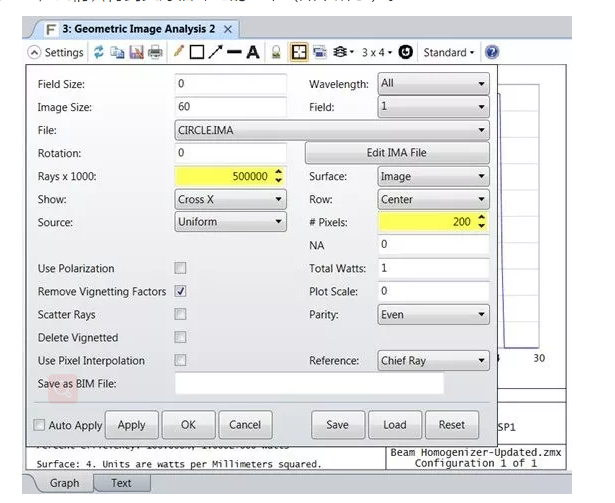
Task: Select the text annotation A tool
Action: click(253, 52)
